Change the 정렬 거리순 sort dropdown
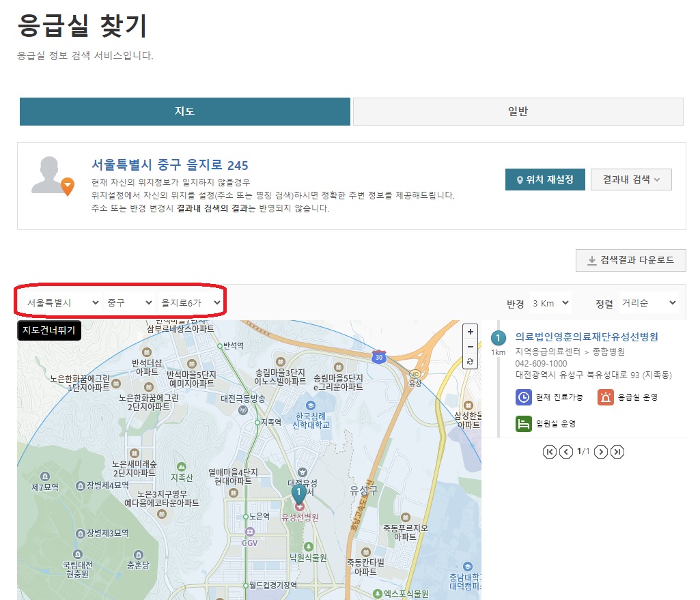The width and height of the screenshot is (700, 600). (649, 303)
